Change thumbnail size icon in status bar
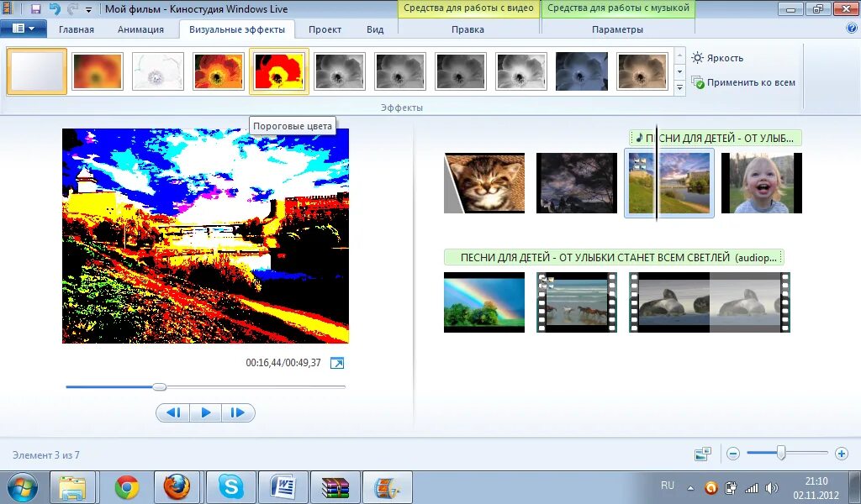 [703, 454]
